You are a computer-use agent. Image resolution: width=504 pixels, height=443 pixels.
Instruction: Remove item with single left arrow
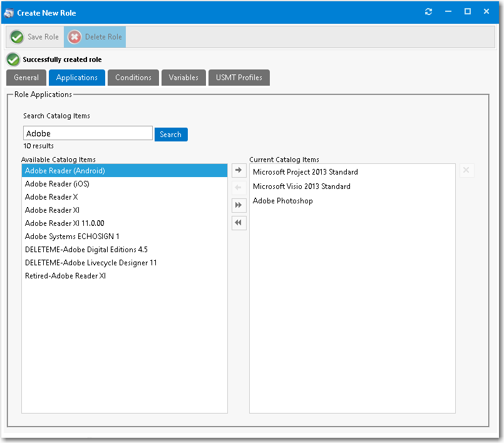point(239,188)
